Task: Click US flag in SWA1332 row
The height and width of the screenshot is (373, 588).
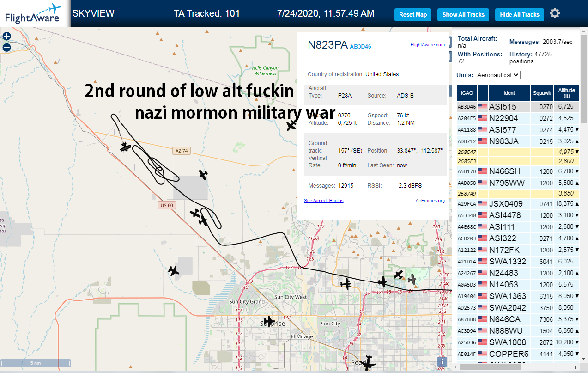Action: [483, 262]
